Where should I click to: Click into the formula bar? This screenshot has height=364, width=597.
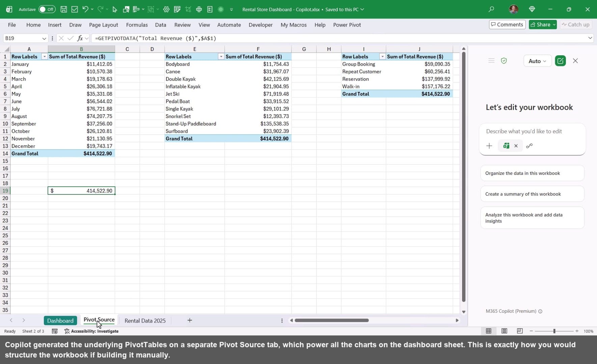tap(339, 38)
